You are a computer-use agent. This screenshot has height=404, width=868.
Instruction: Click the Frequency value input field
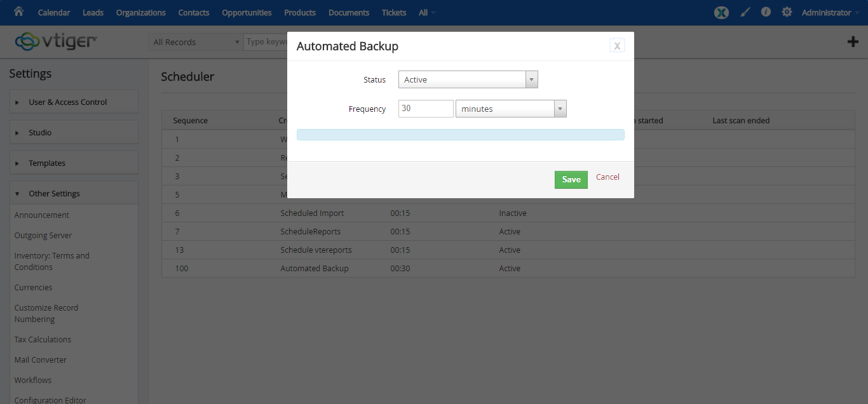click(x=426, y=109)
